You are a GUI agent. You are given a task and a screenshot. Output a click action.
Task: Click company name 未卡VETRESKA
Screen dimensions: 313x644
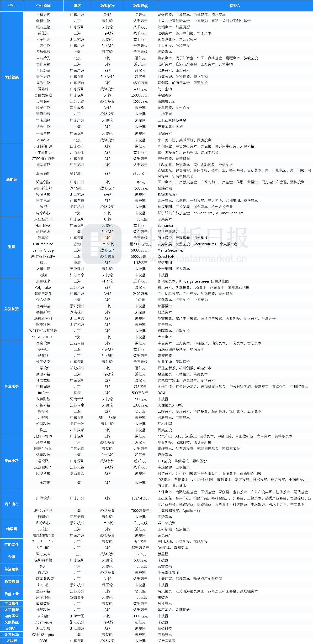pyautogui.click(x=43, y=257)
